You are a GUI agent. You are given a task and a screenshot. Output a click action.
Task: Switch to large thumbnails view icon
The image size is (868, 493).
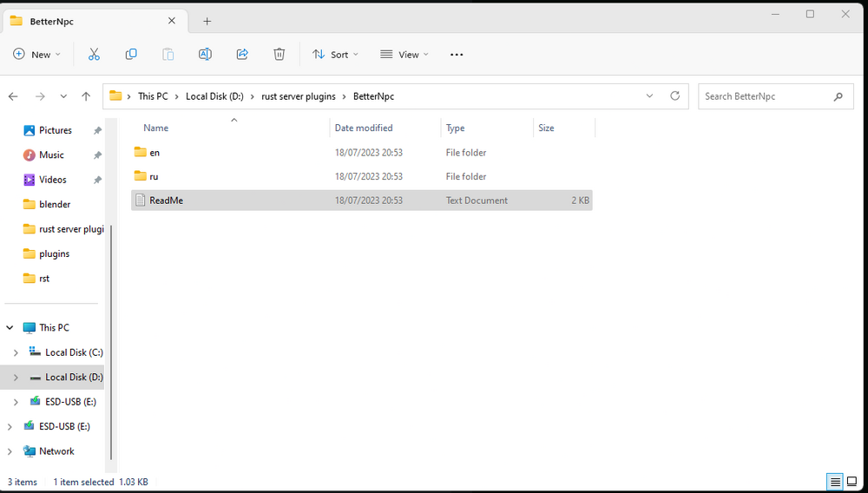click(x=852, y=482)
